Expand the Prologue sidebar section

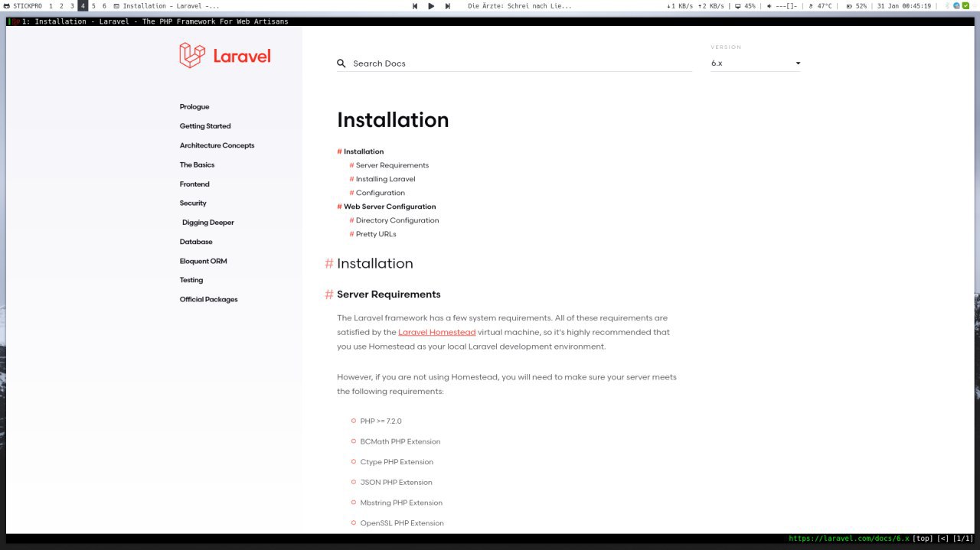(194, 107)
